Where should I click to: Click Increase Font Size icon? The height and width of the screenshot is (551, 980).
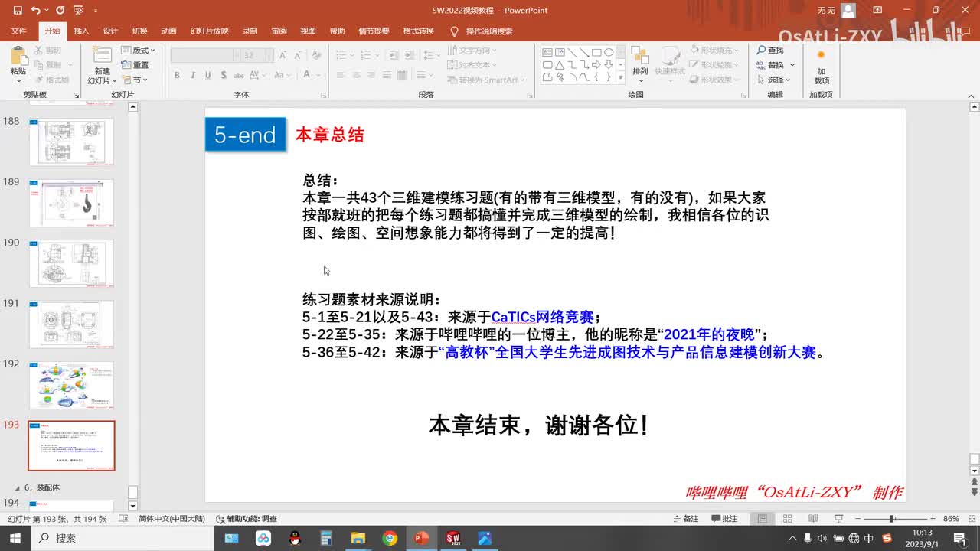283,55
